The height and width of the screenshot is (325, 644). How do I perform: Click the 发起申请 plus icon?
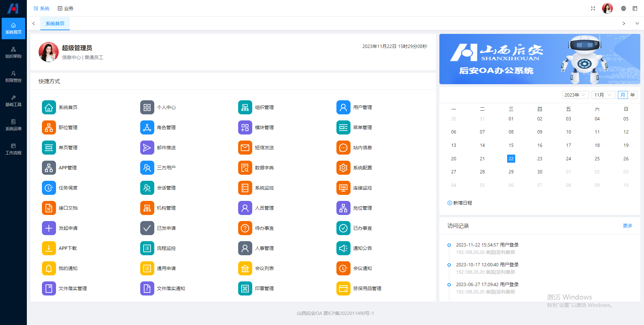[49, 228]
